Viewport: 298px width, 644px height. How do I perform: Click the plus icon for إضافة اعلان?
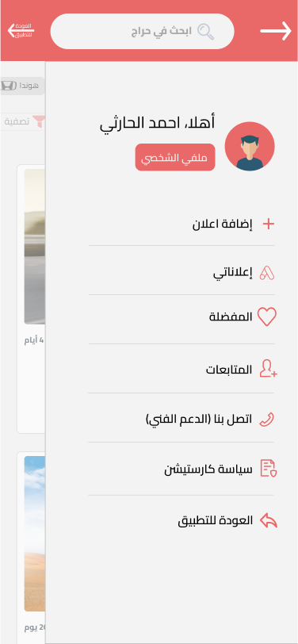(x=268, y=224)
